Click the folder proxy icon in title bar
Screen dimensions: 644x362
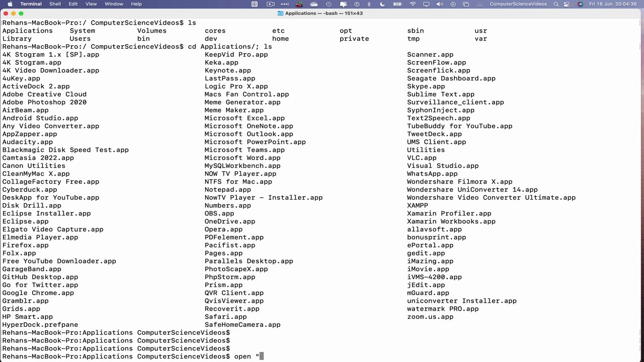(x=280, y=13)
